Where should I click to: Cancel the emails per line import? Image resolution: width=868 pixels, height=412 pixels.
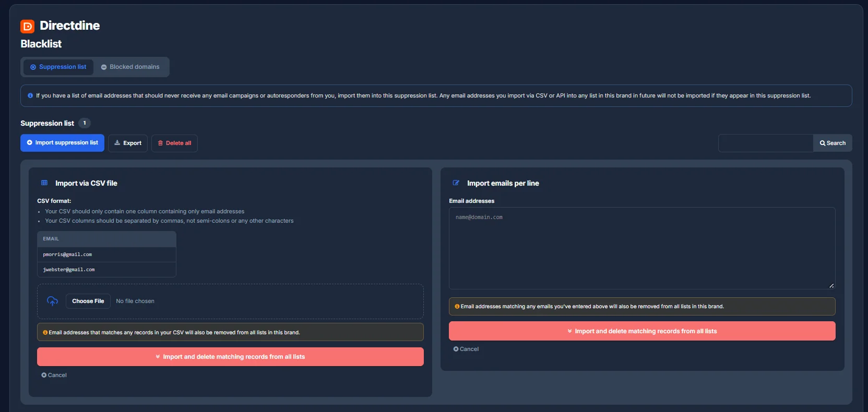point(466,349)
